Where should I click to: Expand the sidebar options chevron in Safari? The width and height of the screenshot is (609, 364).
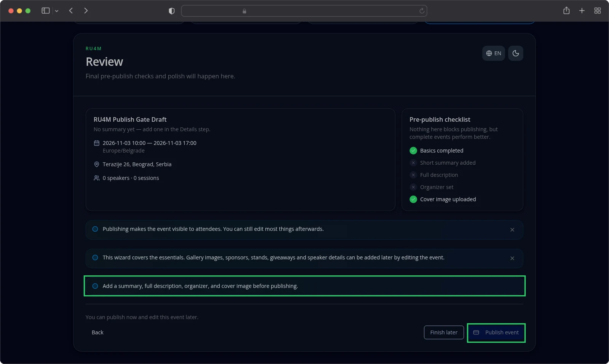pyautogui.click(x=57, y=11)
